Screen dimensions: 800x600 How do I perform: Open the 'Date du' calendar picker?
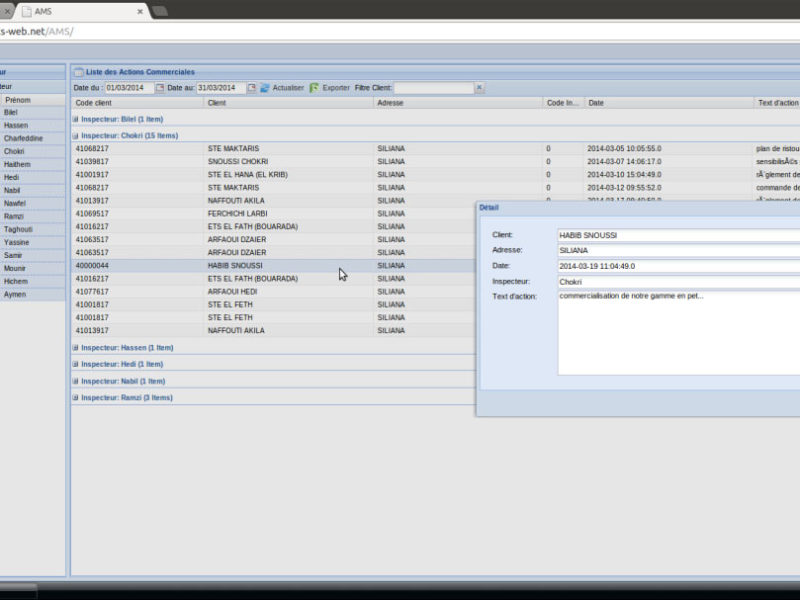159,88
